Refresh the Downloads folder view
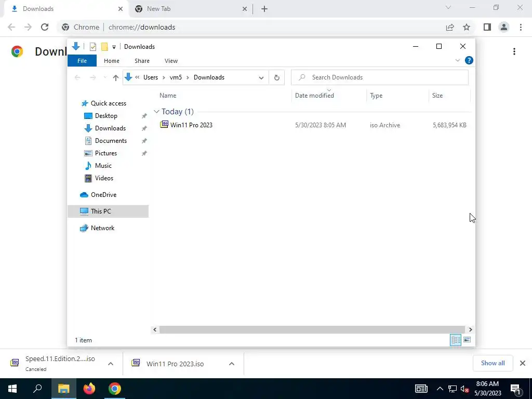 click(277, 78)
